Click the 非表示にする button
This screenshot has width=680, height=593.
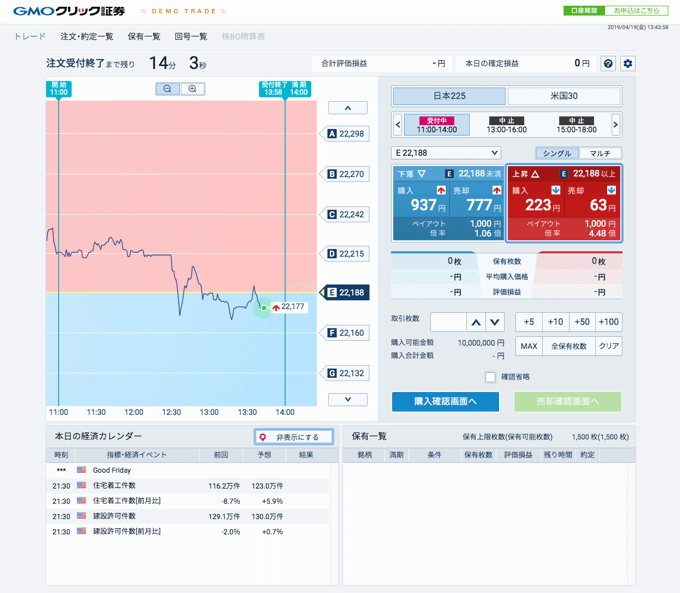294,437
